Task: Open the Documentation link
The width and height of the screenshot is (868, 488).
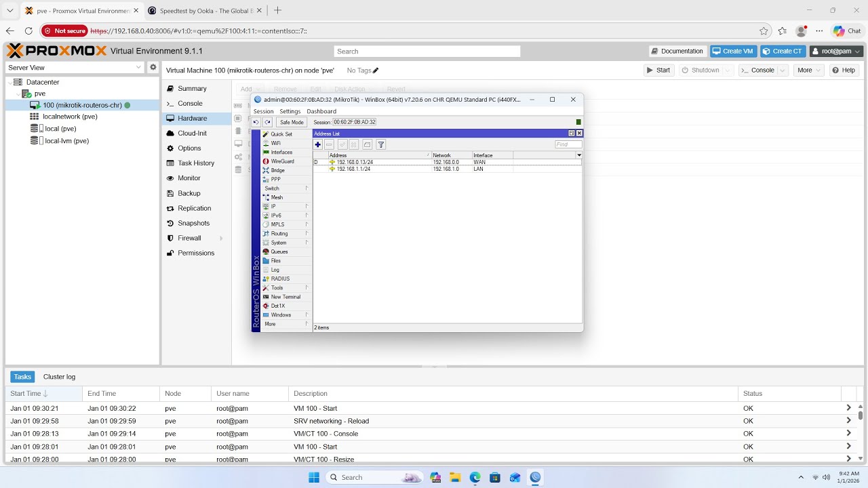Action: [x=677, y=52]
